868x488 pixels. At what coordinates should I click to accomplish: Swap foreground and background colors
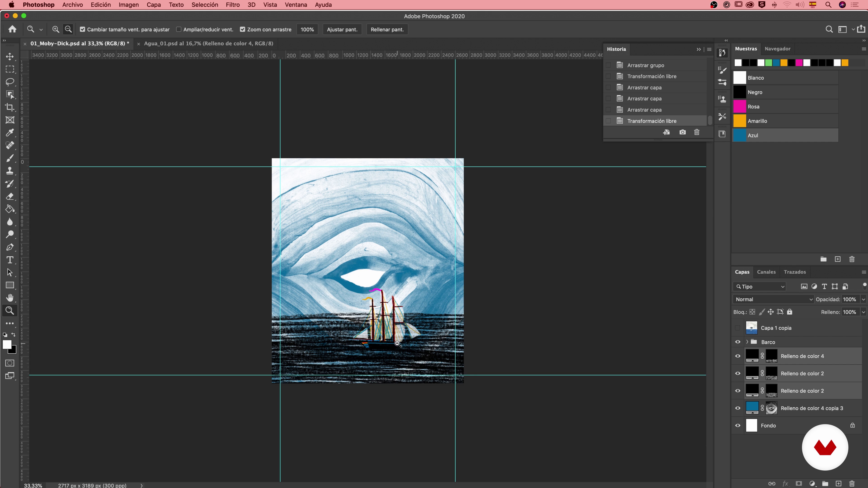click(x=14, y=335)
